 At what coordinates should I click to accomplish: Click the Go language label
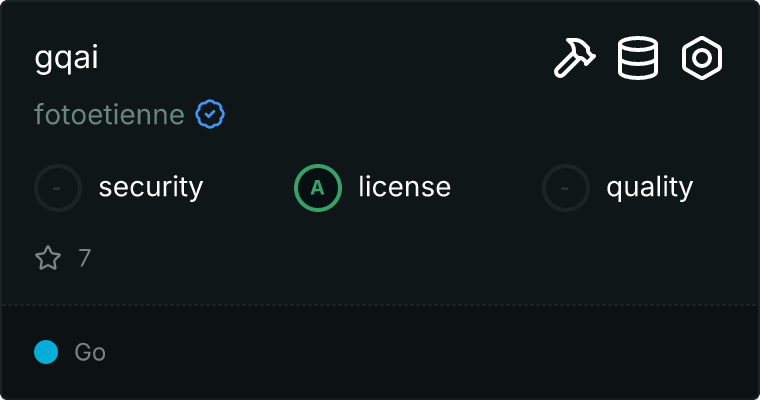[90, 352]
